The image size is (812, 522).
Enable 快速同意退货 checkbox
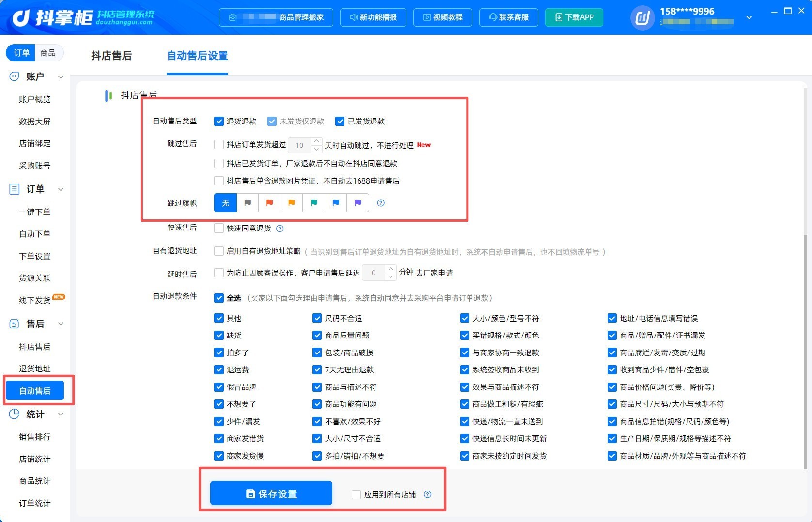pyautogui.click(x=219, y=228)
